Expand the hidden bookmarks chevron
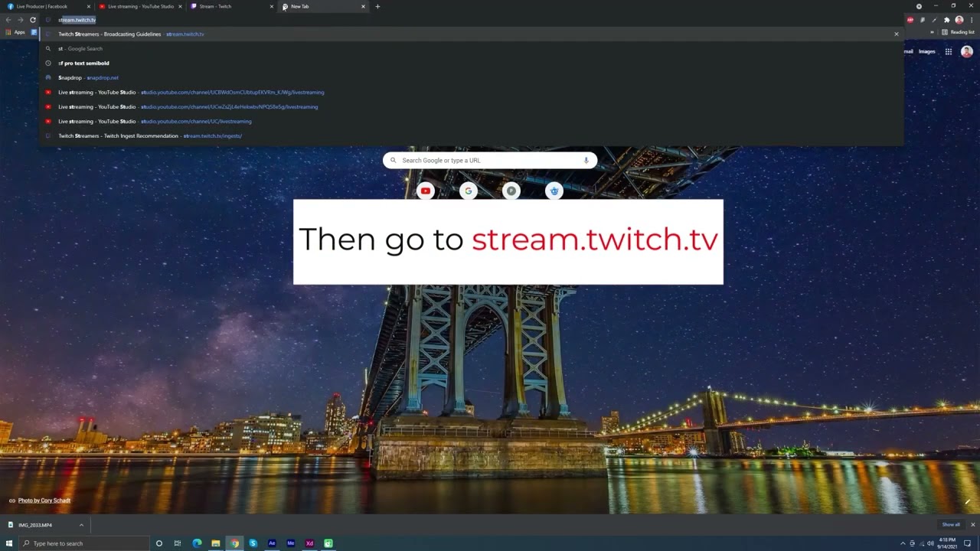This screenshot has width=980, height=551. (932, 32)
